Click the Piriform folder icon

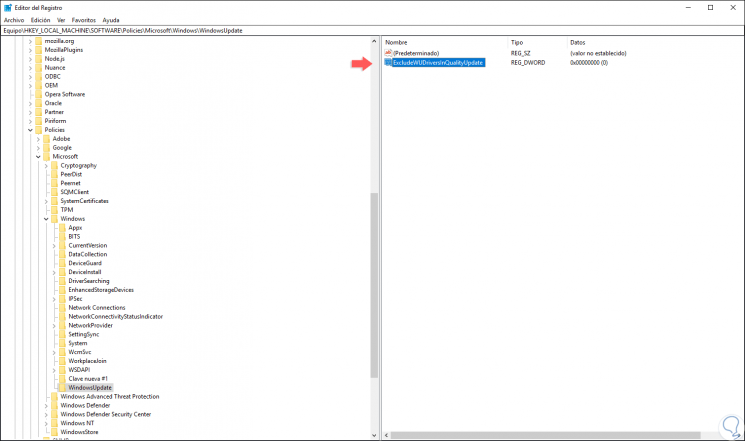(39, 121)
